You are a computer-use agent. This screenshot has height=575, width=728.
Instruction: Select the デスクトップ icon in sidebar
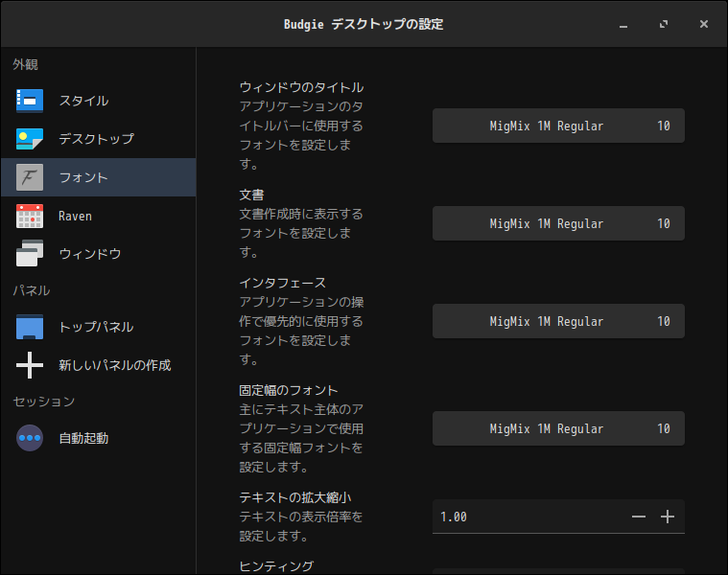[30, 139]
